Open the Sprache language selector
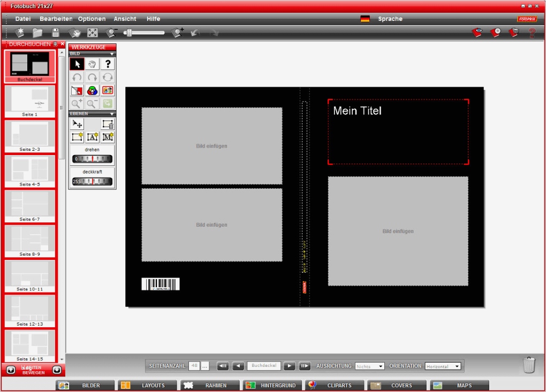Viewport: 546px width, 392px height. (390, 19)
